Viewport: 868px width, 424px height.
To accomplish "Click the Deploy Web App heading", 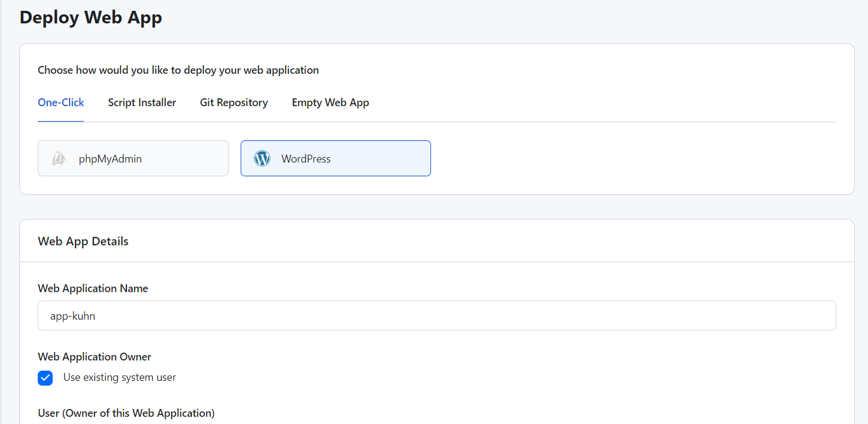I will pos(90,17).
